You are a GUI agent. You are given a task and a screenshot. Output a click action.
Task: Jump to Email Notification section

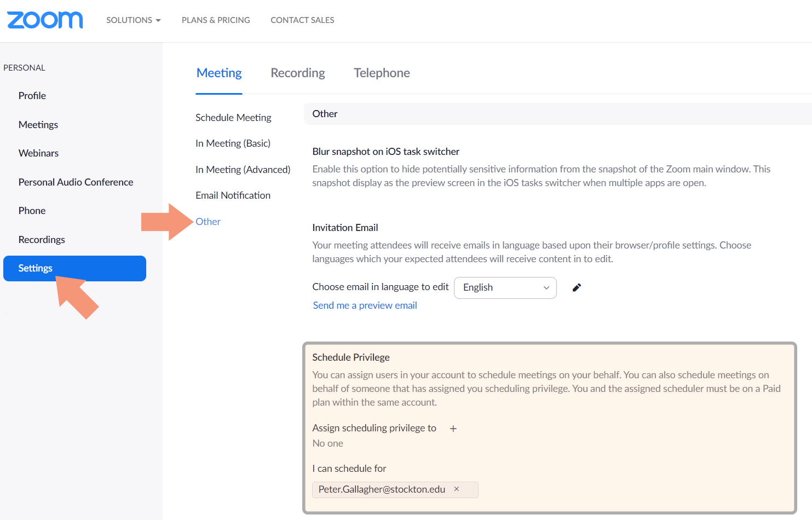[x=233, y=195]
